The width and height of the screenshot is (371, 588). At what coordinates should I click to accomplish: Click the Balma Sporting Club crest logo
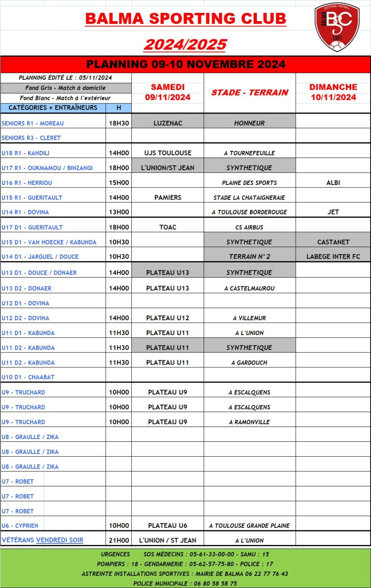click(x=337, y=27)
